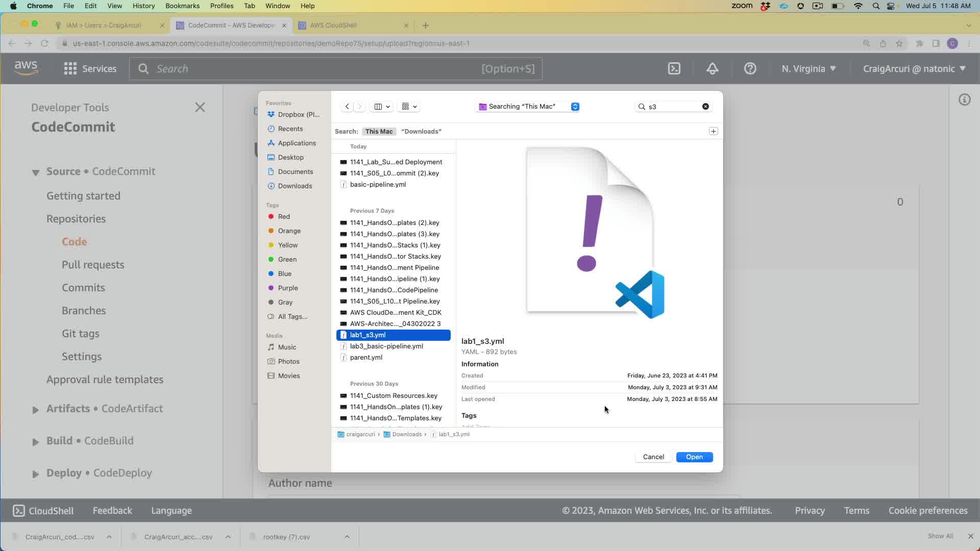
Task: Select the Purple tag in sidebar
Action: [287, 288]
